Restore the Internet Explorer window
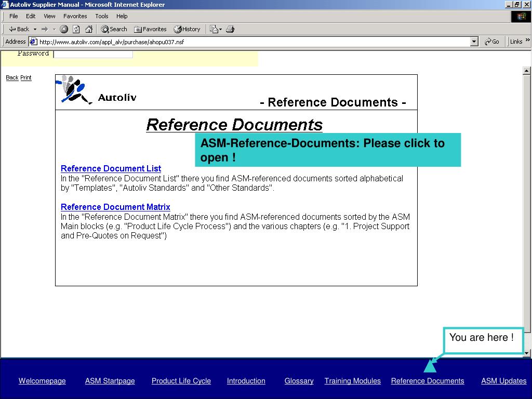This screenshot has width=532, height=399. pyautogui.click(x=517, y=4)
